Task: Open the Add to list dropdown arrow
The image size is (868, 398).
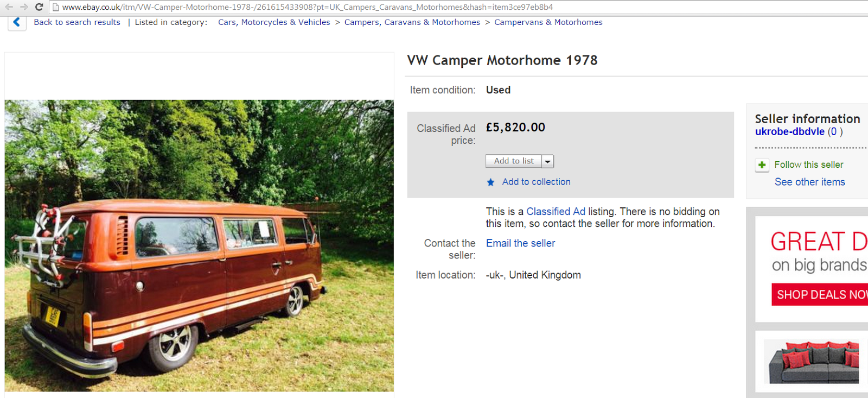Action: [547, 161]
